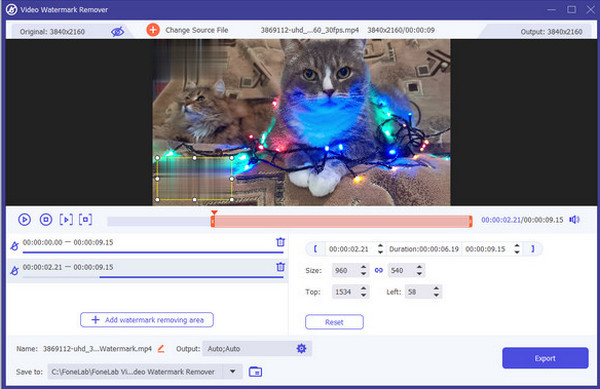Click the play-selection bracket icon
The width and height of the screenshot is (600, 389).
click(66, 220)
